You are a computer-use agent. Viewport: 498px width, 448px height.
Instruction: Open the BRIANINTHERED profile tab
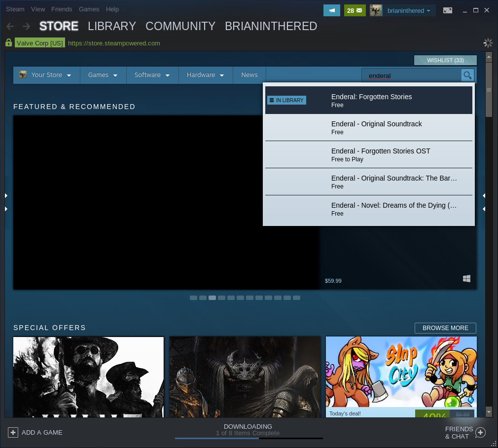pyautogui.click(x=271, y=26)
